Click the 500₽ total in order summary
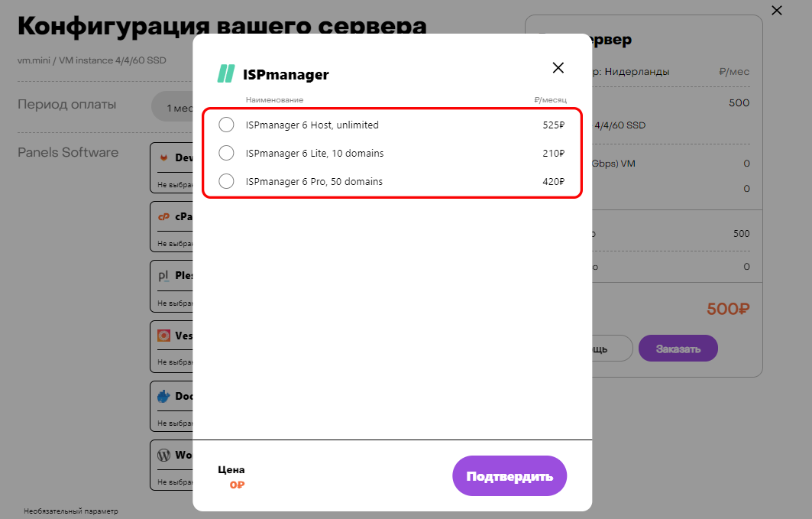 (728, 310)
